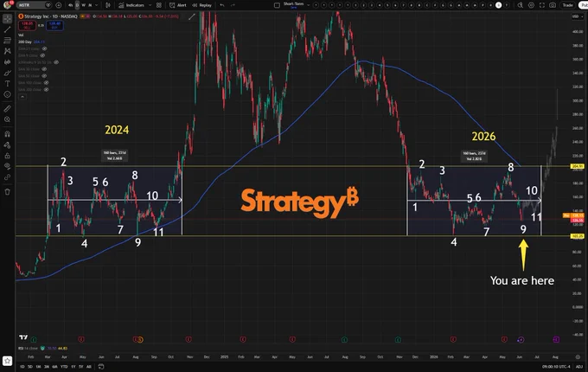Open the go to date calendar icon
This screenshot has height=372, width=588.
(100, 367)
